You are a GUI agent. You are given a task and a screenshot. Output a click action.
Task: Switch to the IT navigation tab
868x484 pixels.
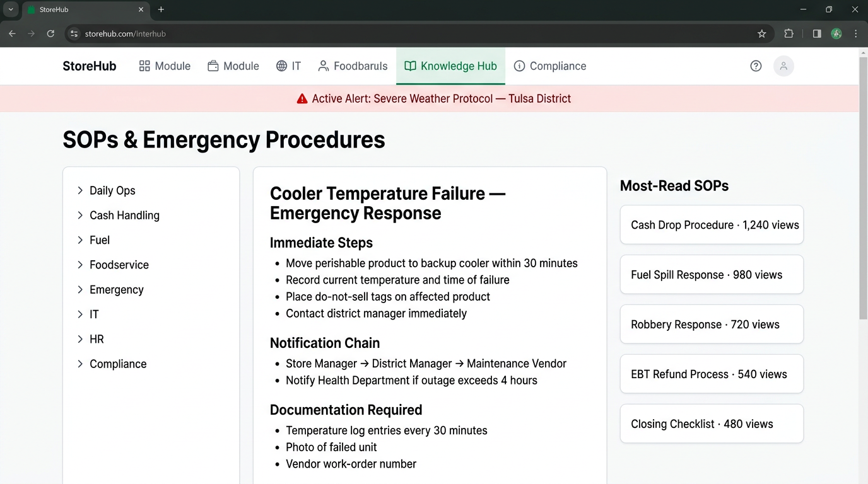point(288,66)
